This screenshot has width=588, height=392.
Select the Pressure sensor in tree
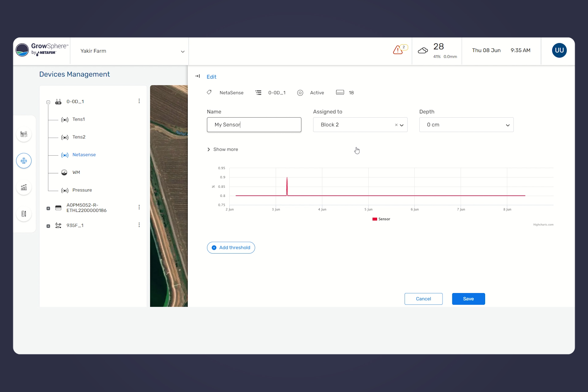point(82,190)
